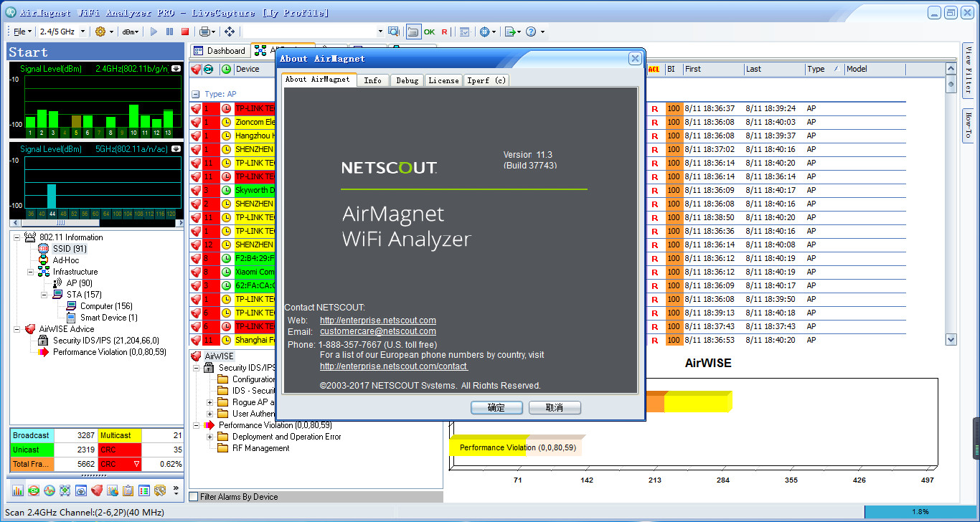Click the Pause capture toolbar button
Image resolution: width=980 pixels, height=522 pixels.
169,31
